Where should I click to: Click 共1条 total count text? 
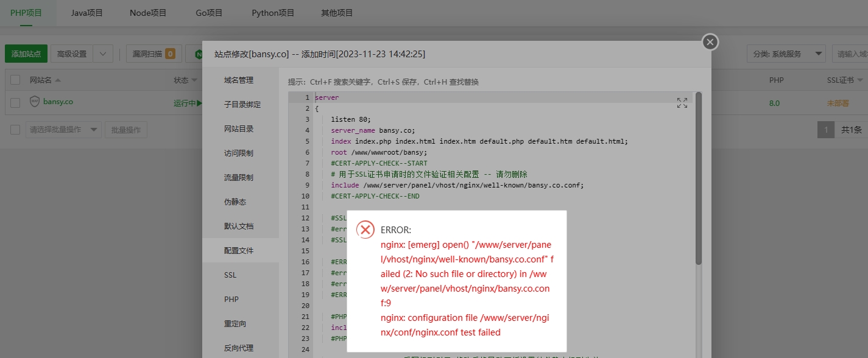[852, 130]
